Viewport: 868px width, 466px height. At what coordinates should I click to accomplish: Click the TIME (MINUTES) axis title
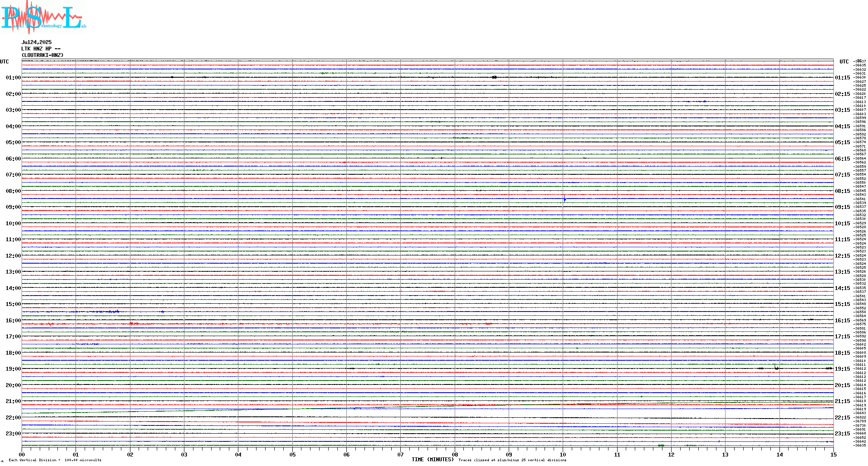click(x=433, y=460)
